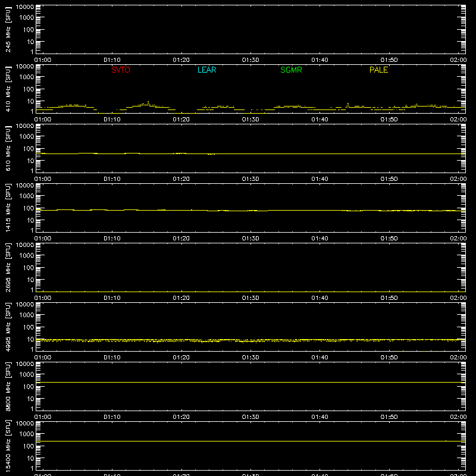
Task: Select the 410 MHz [SFU] axis label
Action: 8,89
